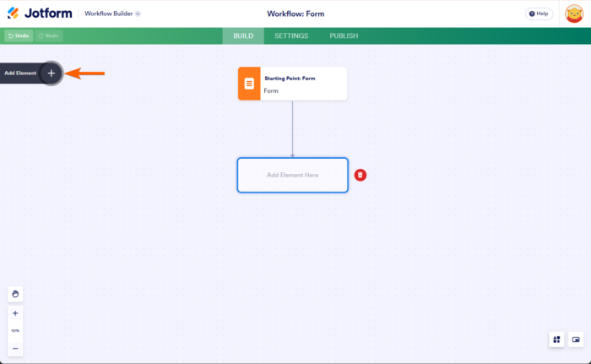
Task: Zoom out with the minus control
Action: pyautogui.click(x=15, y=348)
